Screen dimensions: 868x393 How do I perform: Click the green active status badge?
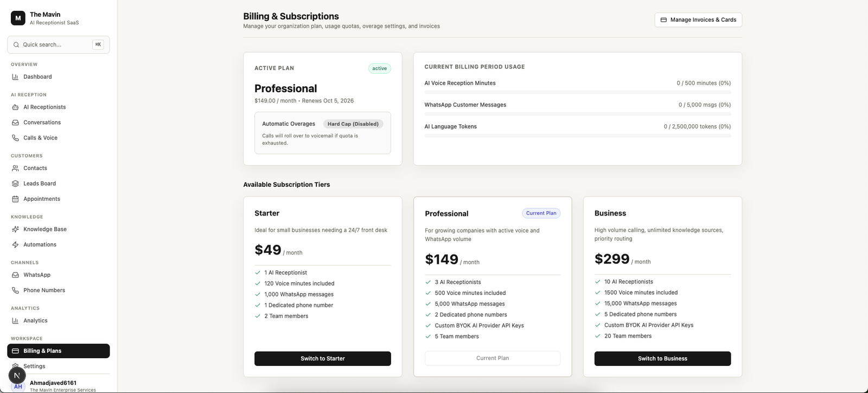click(380, 68)
